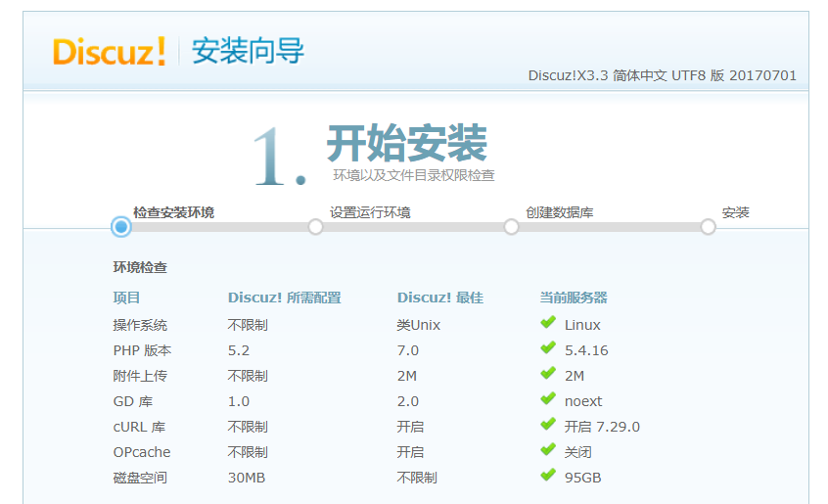
Task: Click the Discuz! logo
Action: click(110, 52)
